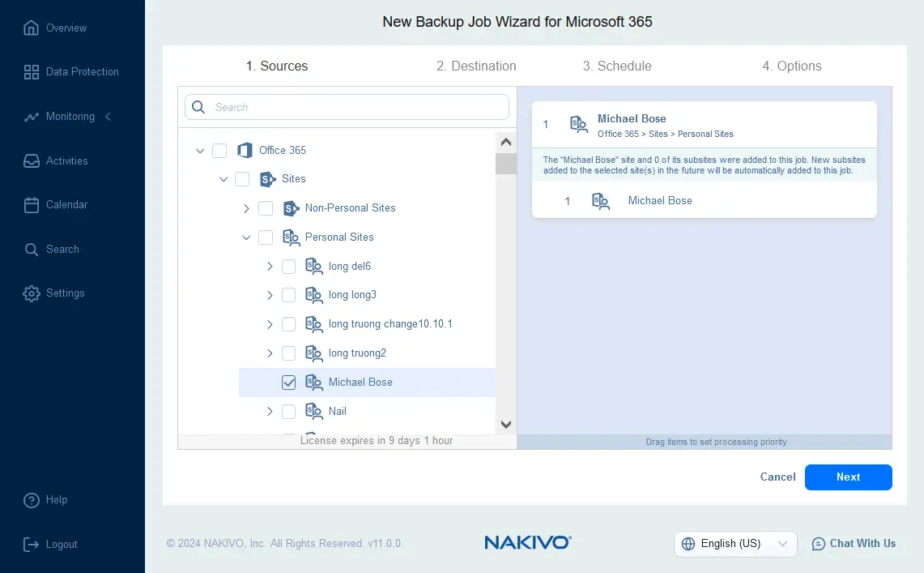Open Overview via the home icon
924x573 pixels.
click(32, 28)
